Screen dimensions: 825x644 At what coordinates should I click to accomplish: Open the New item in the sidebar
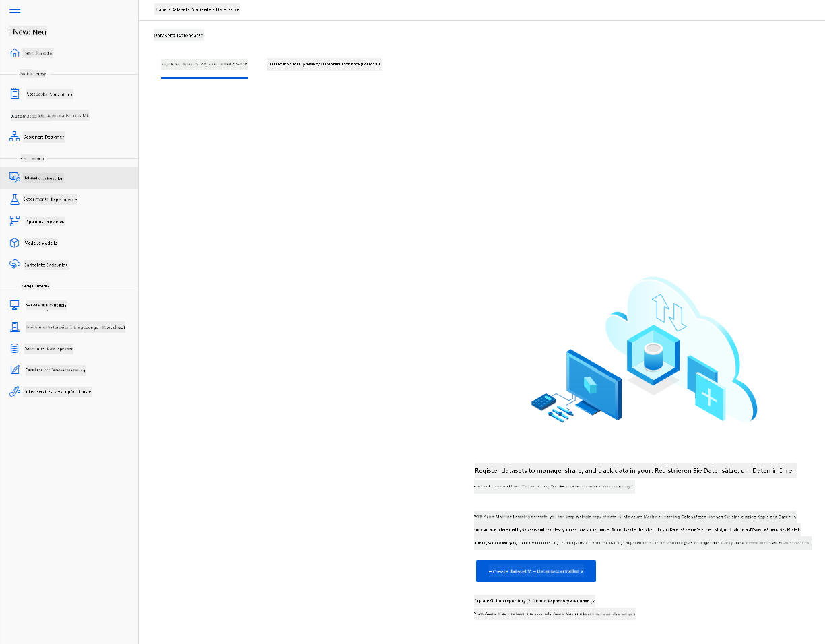pyautogui.click(x=28, y=32)
